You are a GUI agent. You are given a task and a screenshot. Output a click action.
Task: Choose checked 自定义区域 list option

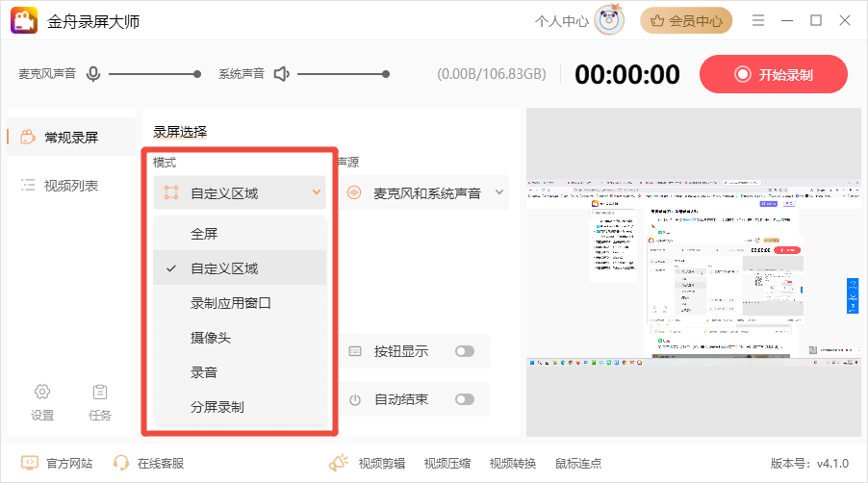click(240, 268)
